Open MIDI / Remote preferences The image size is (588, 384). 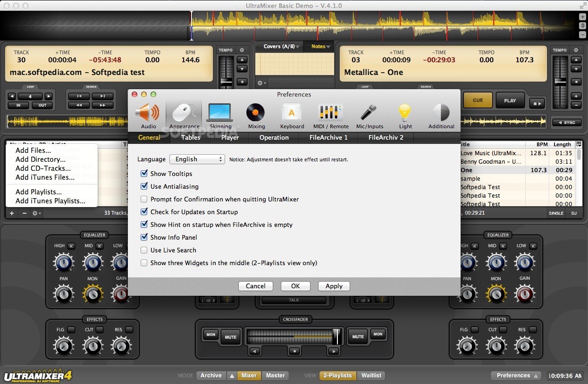331,116
